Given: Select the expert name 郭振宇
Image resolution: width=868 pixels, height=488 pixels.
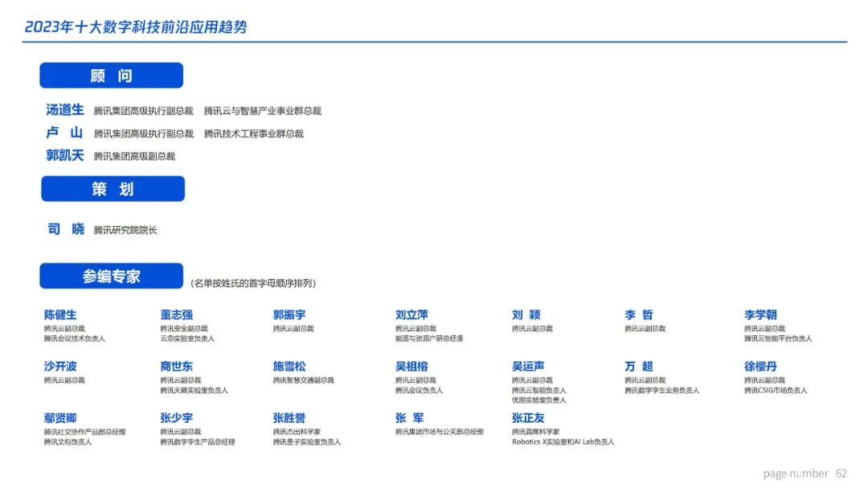Looking at the screenshot, I should [x=289, y=314].
